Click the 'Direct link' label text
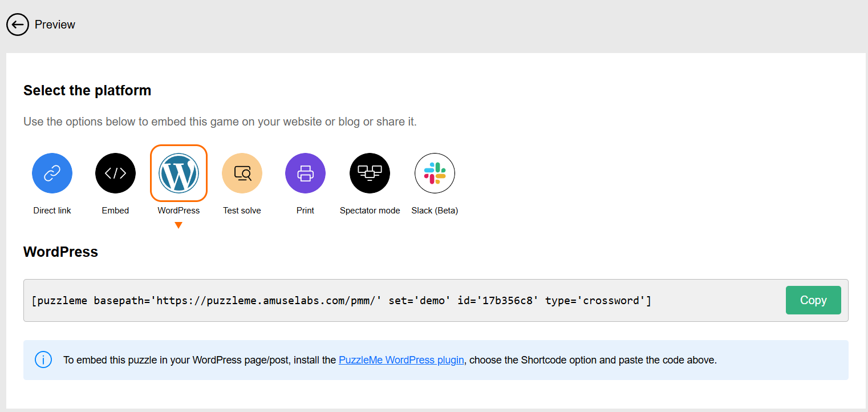The width and height of the screenshot is (868, 412). click(52, 211)
